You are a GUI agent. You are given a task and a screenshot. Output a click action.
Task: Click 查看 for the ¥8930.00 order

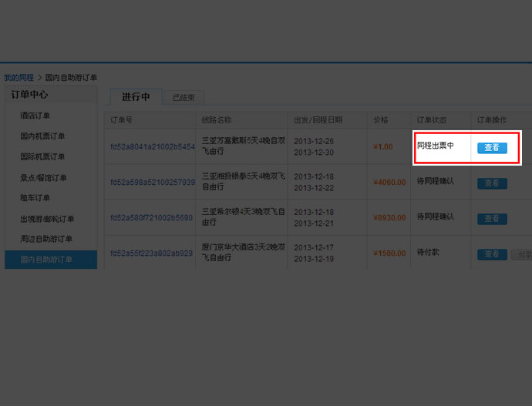[492, 219]
